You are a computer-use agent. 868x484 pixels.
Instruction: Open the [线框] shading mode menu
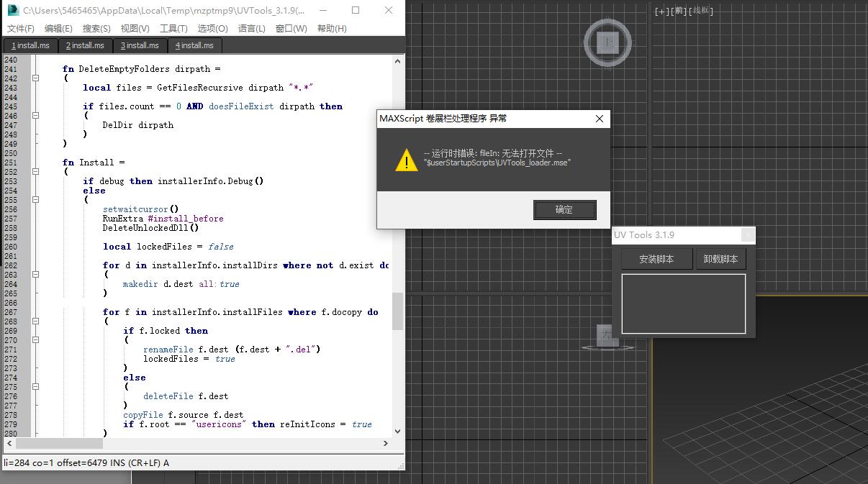[702, 11]
